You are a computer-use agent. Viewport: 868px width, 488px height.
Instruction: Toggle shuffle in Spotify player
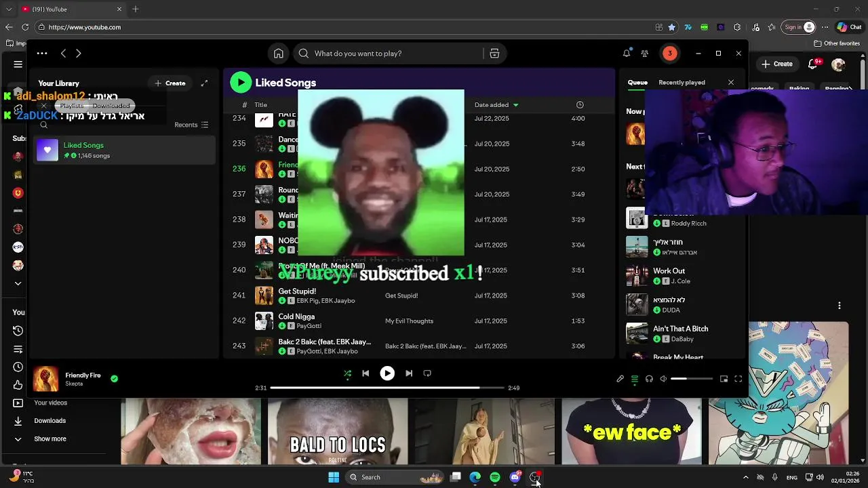[x=347, y=373]
